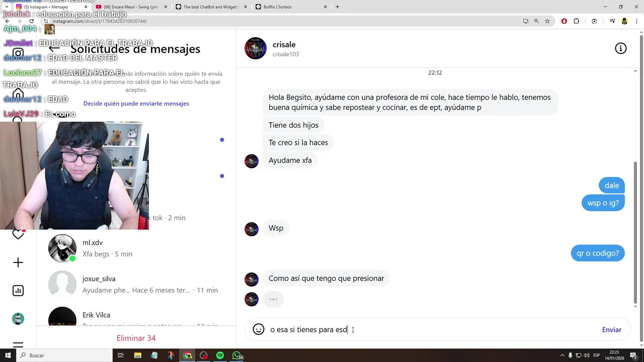The image size is (644, 362).
Task: Show hidden system tray icons
Action: [x=562, y=355]
